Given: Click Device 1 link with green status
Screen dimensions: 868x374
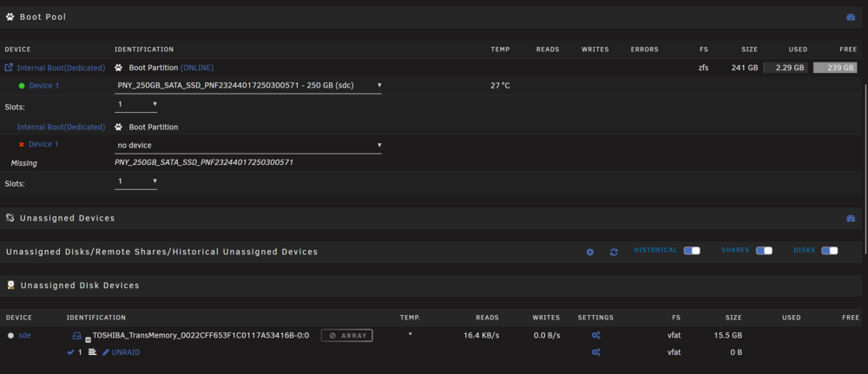Looking at the screenshot, I should 43,86.
